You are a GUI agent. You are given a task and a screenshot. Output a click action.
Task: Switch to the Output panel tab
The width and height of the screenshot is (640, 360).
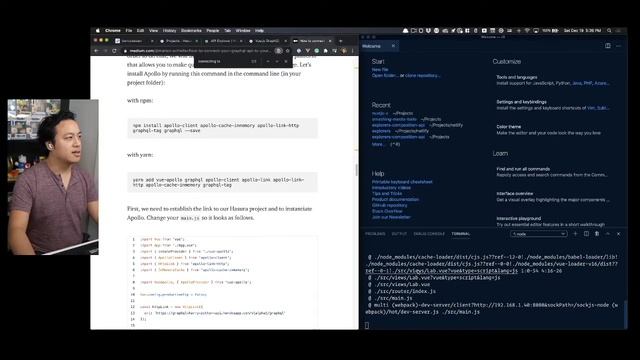click(x=399, y=234)
